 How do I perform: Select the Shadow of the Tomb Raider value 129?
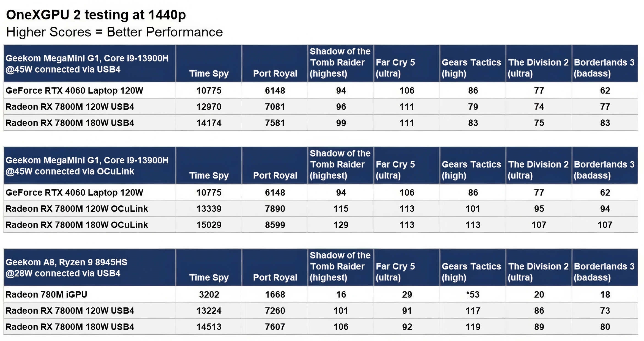pos(341,225)
